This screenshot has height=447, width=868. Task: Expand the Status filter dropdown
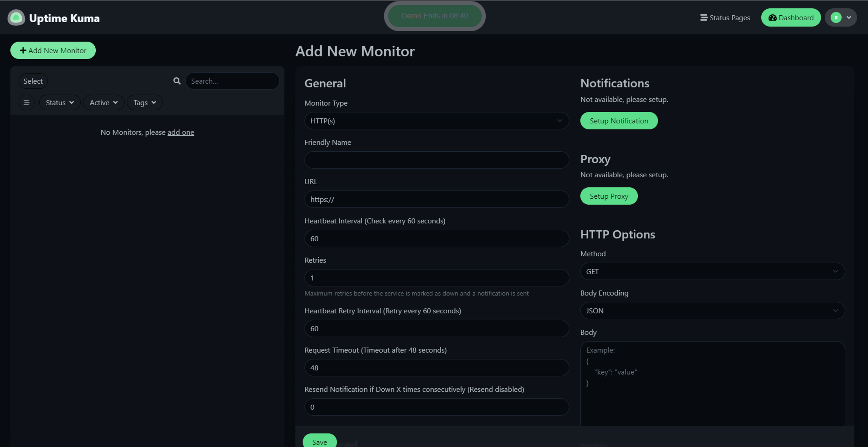[60, 102]
